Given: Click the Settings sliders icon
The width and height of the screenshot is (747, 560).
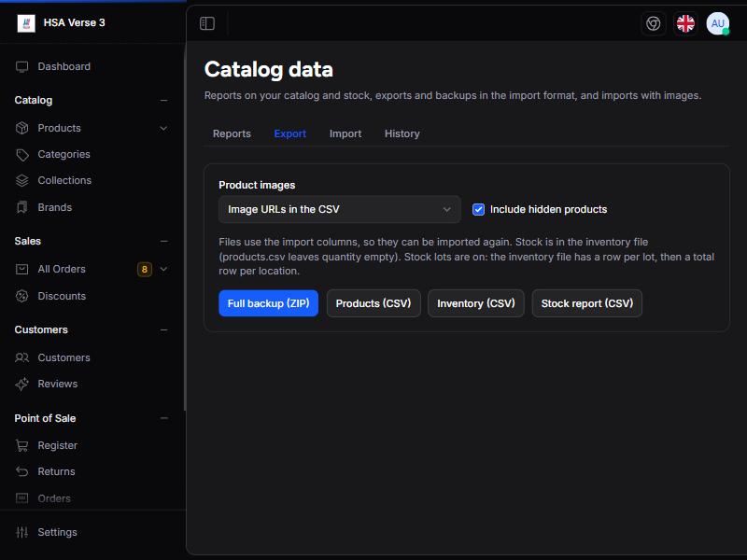Looking at the screenshot, I should (x=21, y=532).
